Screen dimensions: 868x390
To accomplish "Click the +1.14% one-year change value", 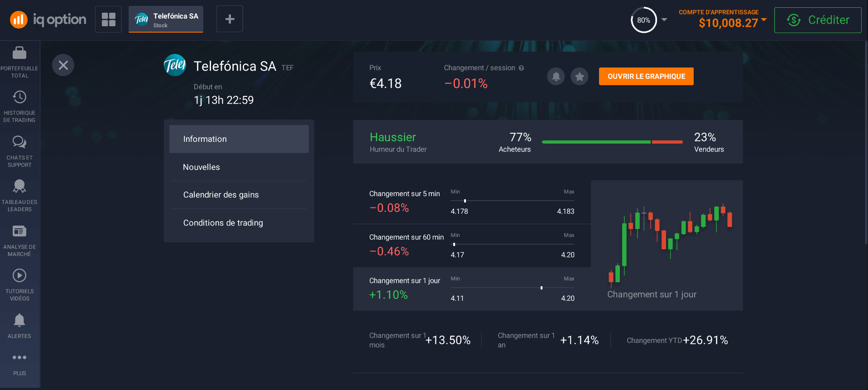I will 580,340.
